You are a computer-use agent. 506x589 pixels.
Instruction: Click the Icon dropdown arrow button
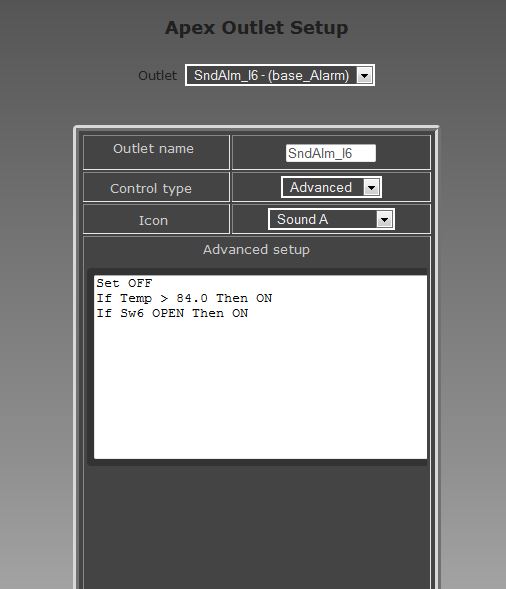pos(384,219)
